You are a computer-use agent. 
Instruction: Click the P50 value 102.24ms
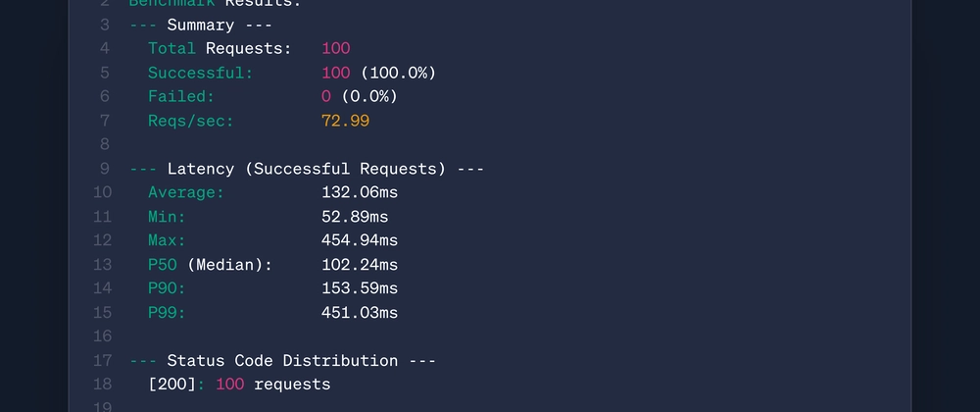coord(360,265)
